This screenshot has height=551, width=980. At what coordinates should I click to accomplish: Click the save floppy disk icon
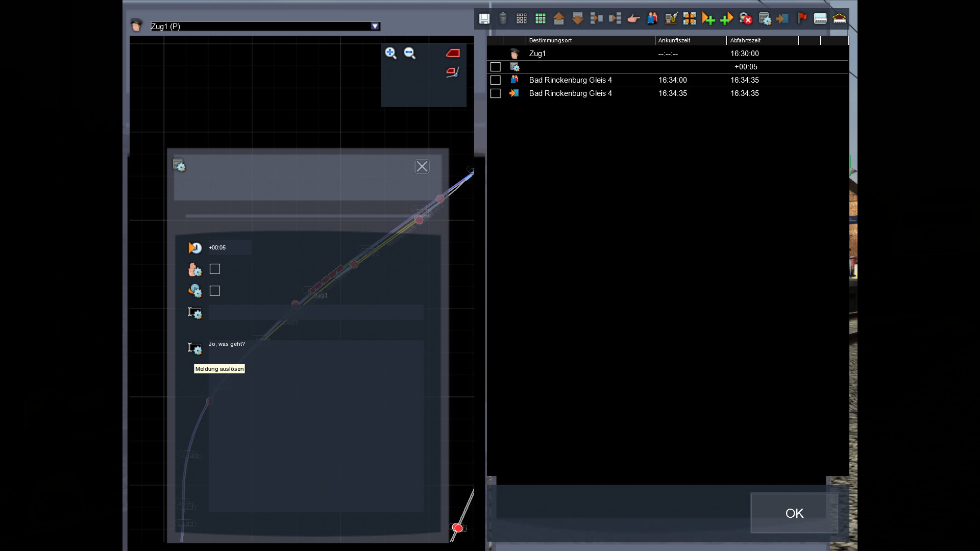point(484,19)
